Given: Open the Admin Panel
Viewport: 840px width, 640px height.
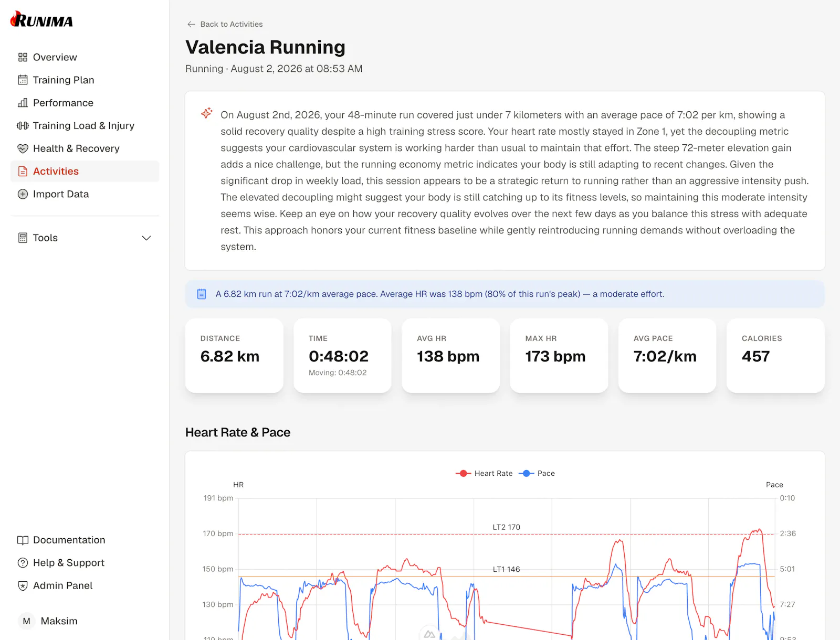Looking at the screenshot, I should coord(62,585).
